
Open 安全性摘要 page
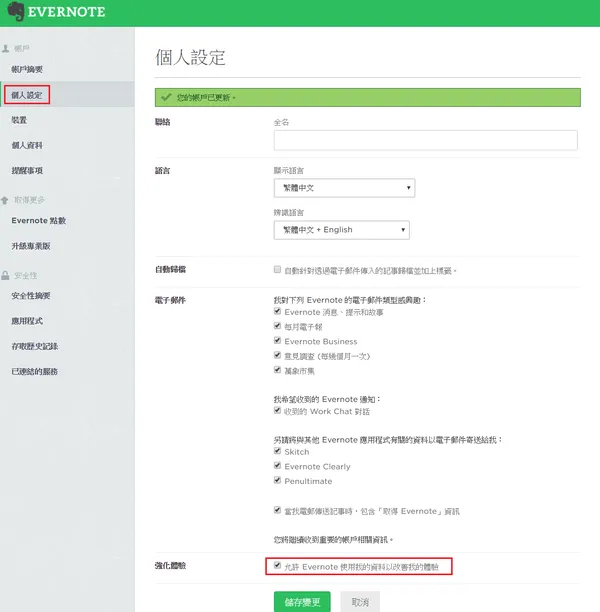[31, 295]
